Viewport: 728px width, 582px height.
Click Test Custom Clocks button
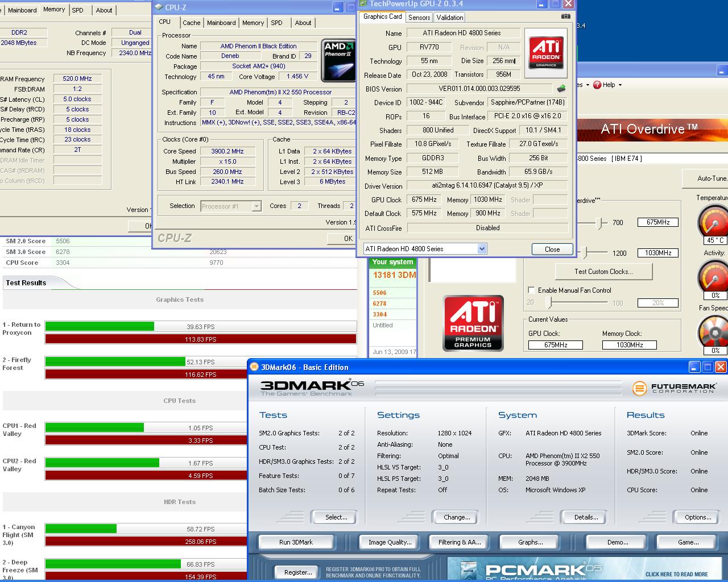click(603, 272)
